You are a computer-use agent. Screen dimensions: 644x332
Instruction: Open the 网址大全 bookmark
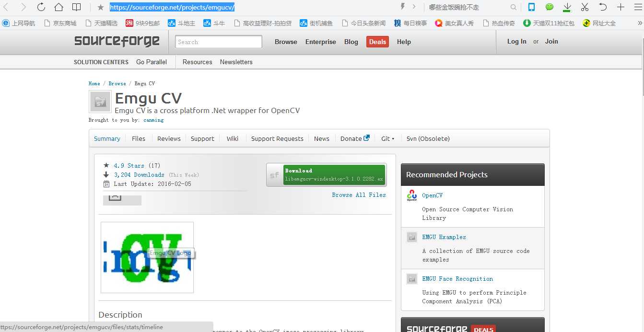click(599, 23)
